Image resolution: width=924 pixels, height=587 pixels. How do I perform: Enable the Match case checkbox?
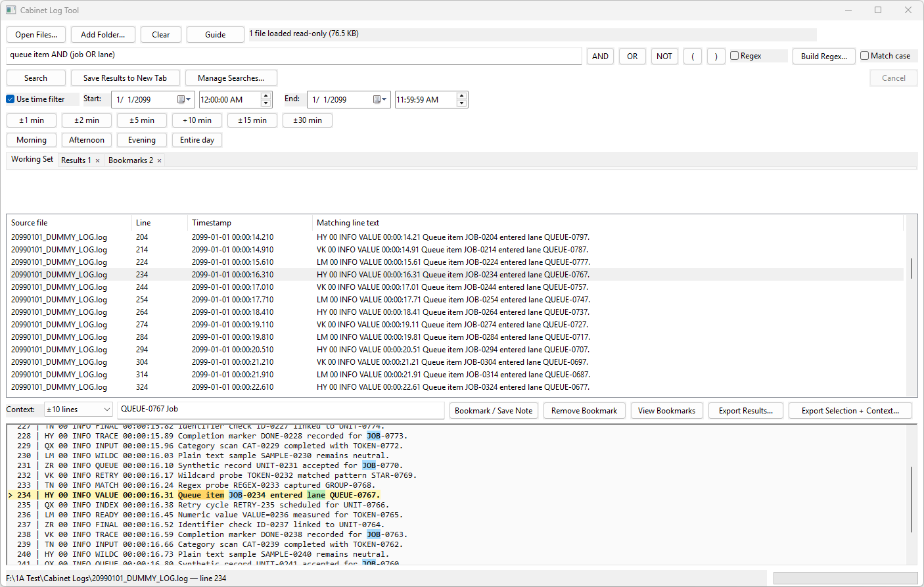865,56
